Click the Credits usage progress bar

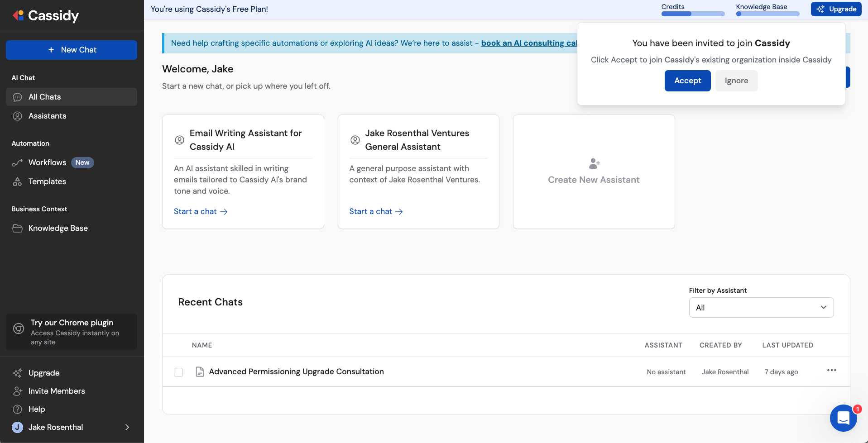click(693, 14)
